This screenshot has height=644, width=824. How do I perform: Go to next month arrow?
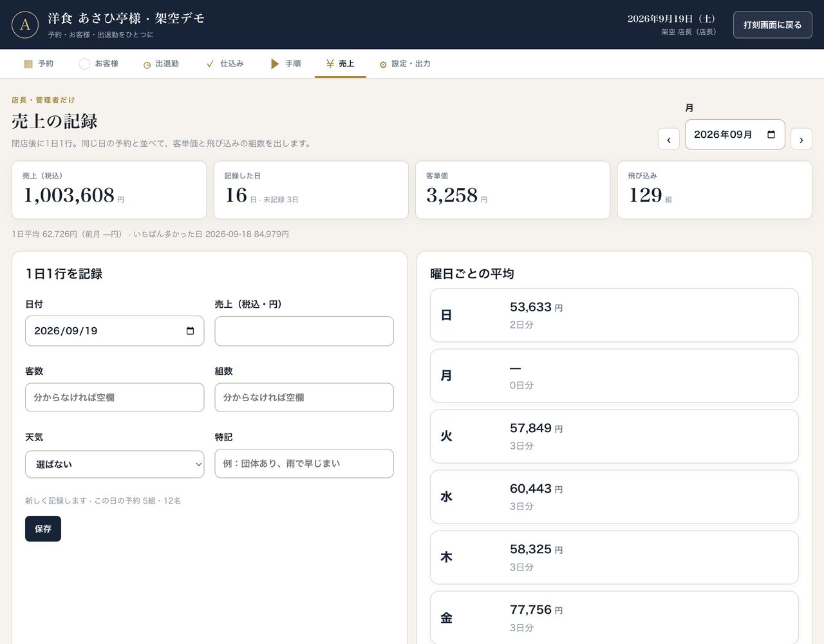pos(801,139)
